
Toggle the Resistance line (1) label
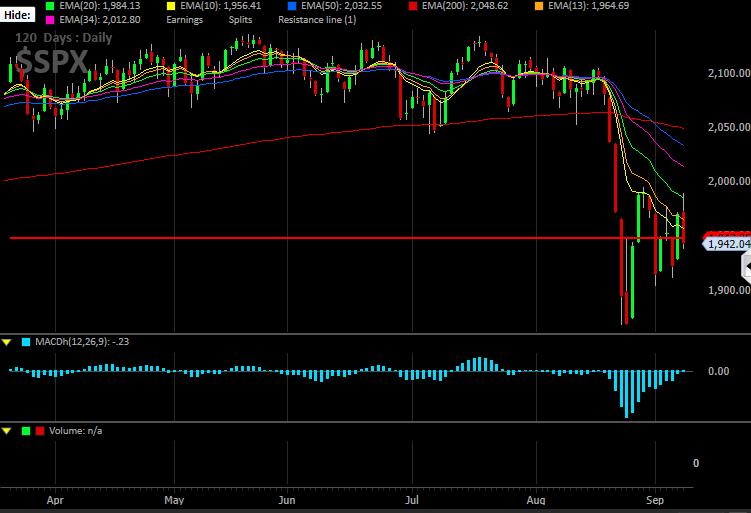coord(317,20)
